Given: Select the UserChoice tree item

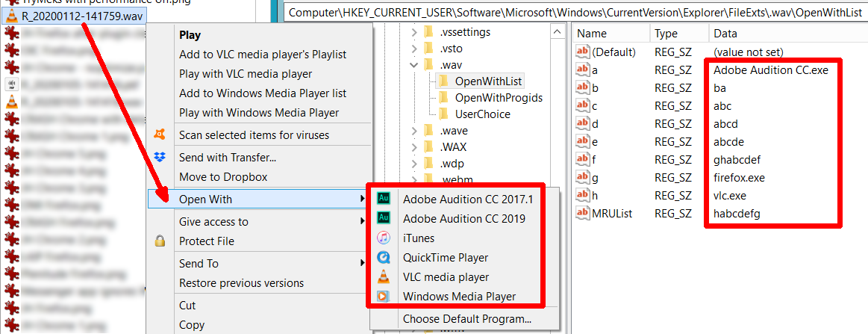Looking at the screenshot, I should [x=482, y=114].
